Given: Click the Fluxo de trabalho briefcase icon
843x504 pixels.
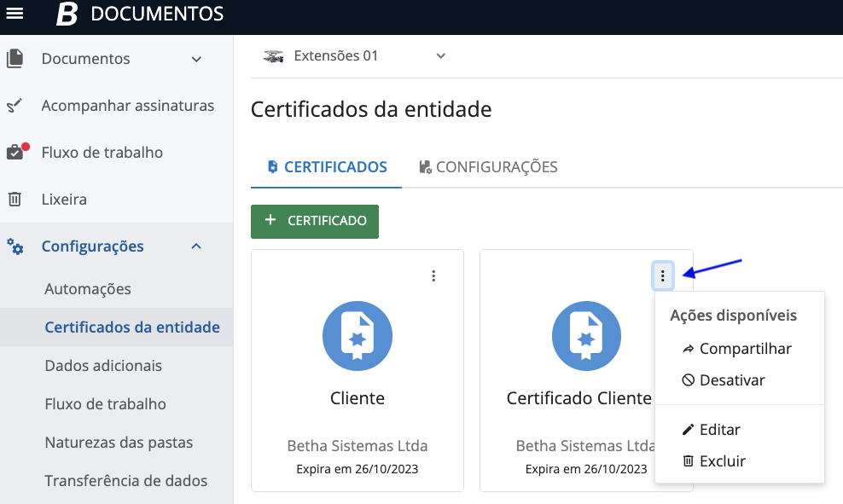Looking at the screenshot, I should (15, 153).
